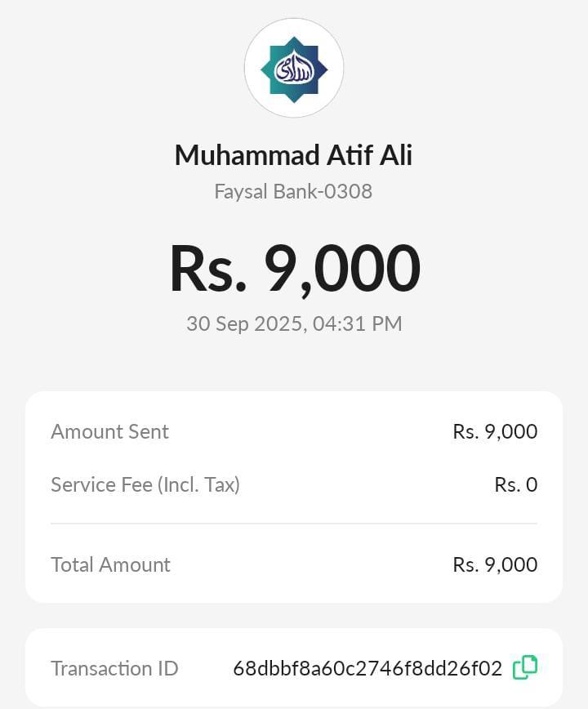The image size is (588, 709).
Task: Click the date 30 Sep 2025
Action: click(x=245, y=323)
